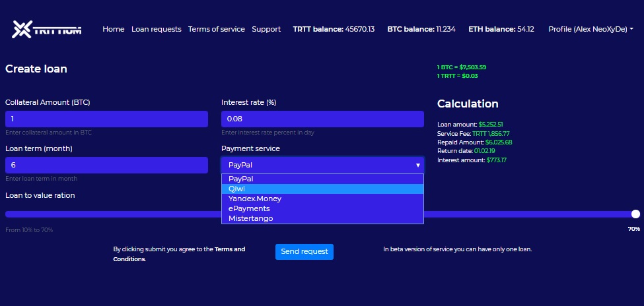Click the Payment service dropdown arrow
The height and width of the screenshot is (306, 644).
click(x=417, y=166)
